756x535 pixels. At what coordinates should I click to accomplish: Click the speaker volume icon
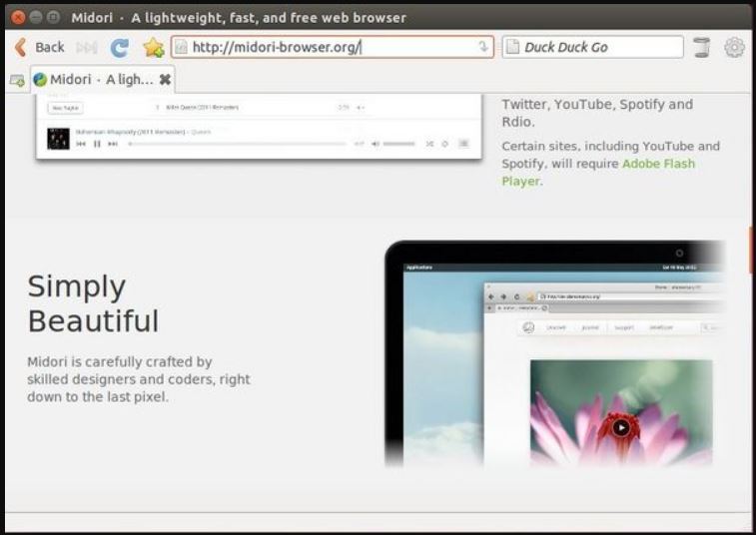(x=376, y=144)
